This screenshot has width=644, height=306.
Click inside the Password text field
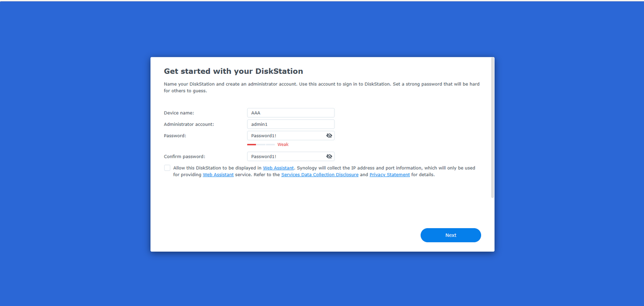(285, 136)
